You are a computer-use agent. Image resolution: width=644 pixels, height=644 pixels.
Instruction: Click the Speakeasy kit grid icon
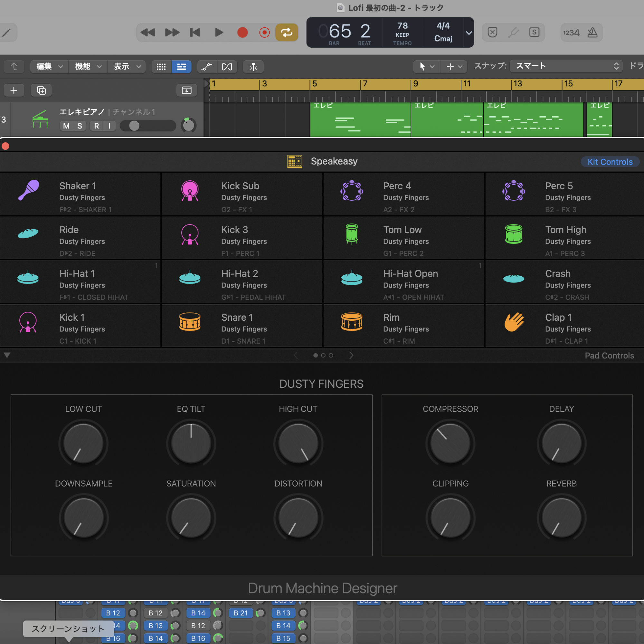(295, 161)
